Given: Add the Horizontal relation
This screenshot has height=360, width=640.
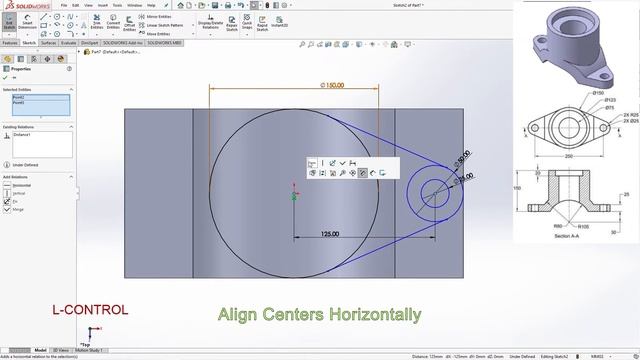Looking at the screenshot, I should [17, 185].
